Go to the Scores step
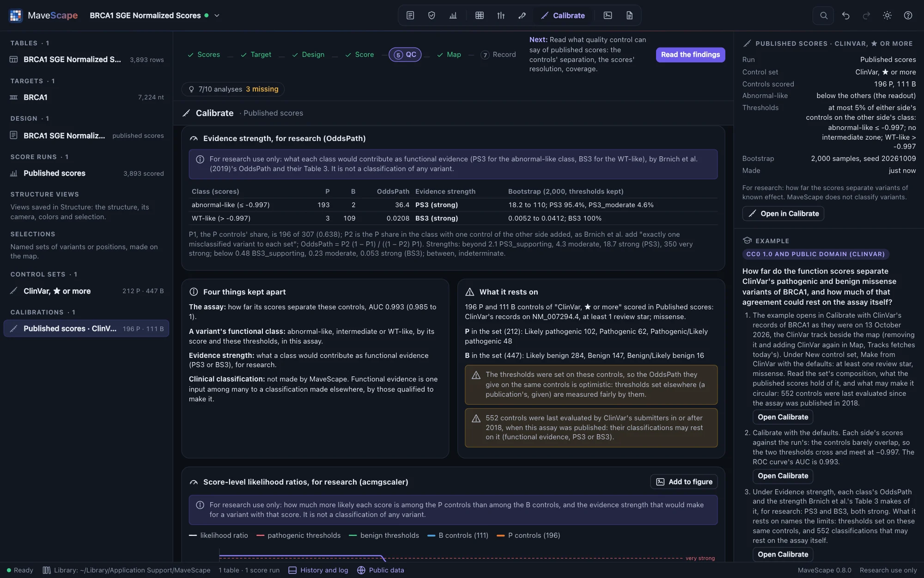 [x=204, y=55]
